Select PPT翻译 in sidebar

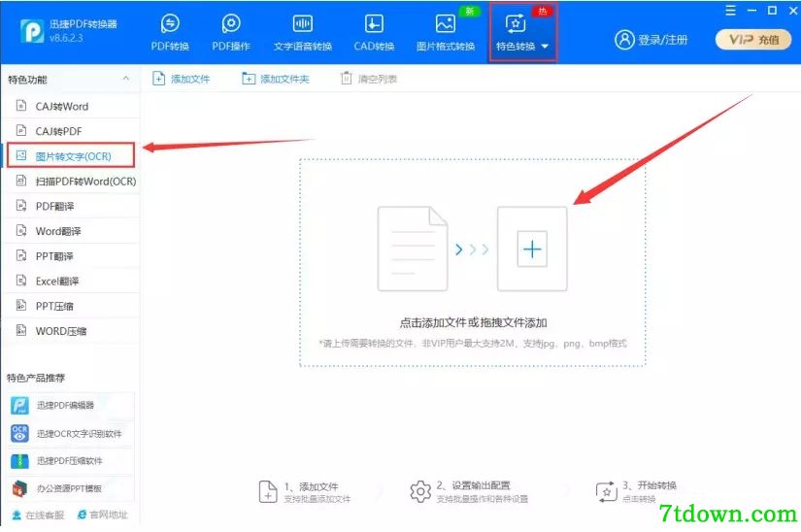pyautogui.click(x=72, y=256)
